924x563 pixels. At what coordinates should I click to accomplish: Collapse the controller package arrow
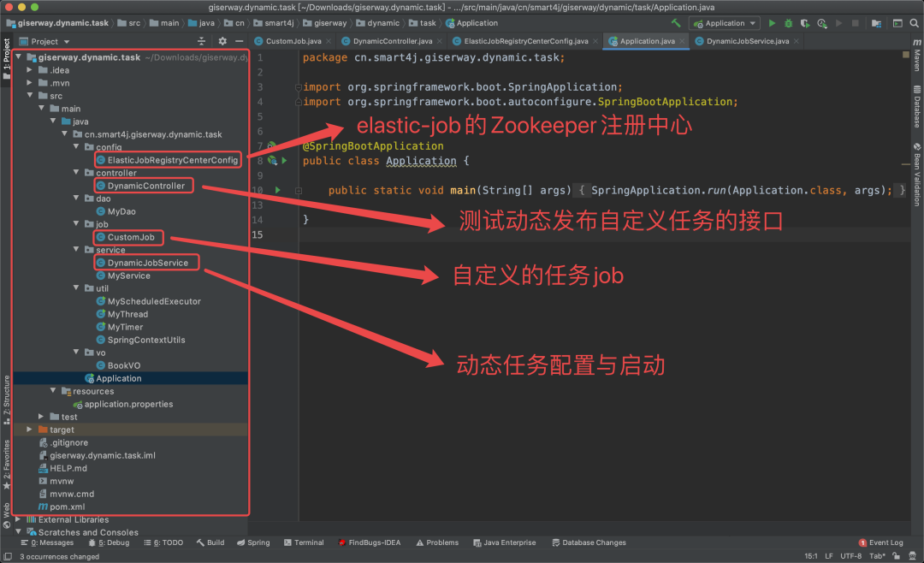(76, 173)
